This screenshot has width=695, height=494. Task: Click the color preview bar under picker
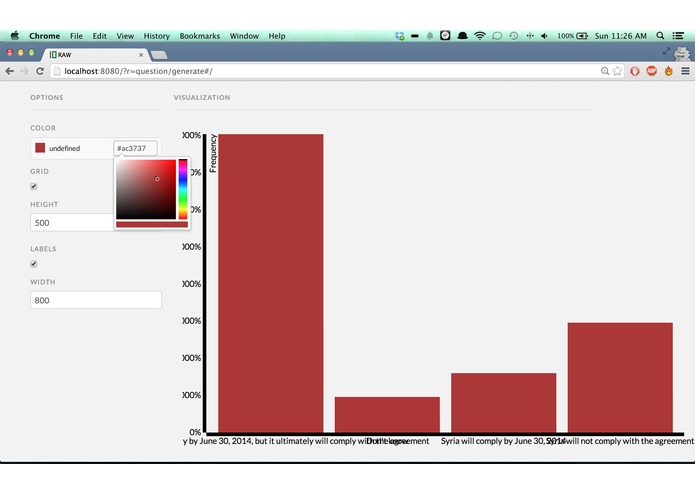(x=152, y=225)
